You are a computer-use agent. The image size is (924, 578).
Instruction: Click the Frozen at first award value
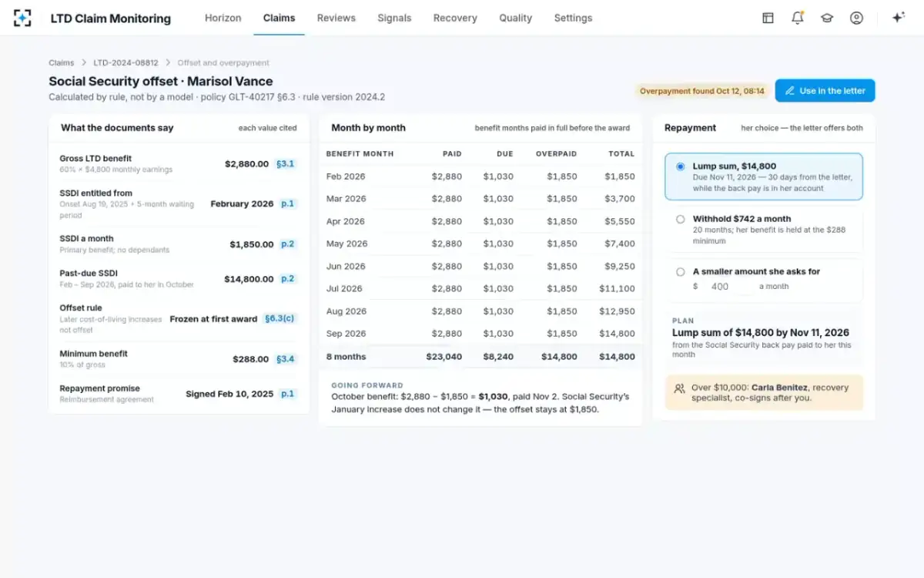[x=213, y=319]
